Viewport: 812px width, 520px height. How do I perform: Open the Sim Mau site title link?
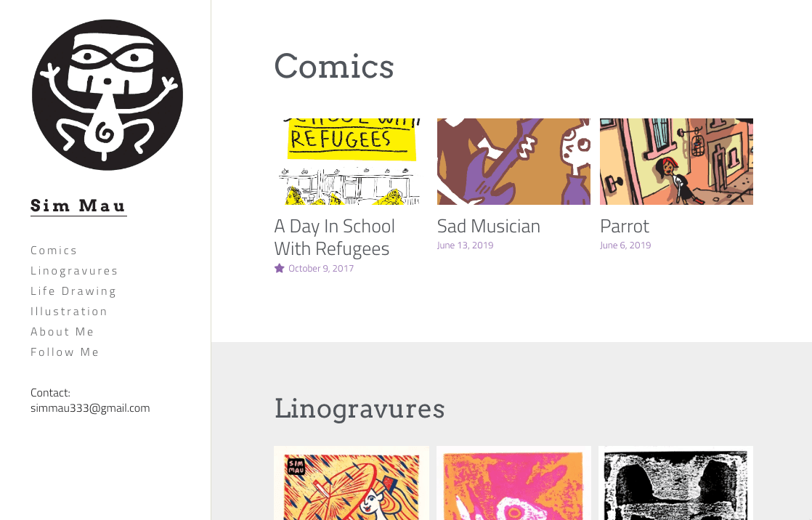tap(78, 206)
